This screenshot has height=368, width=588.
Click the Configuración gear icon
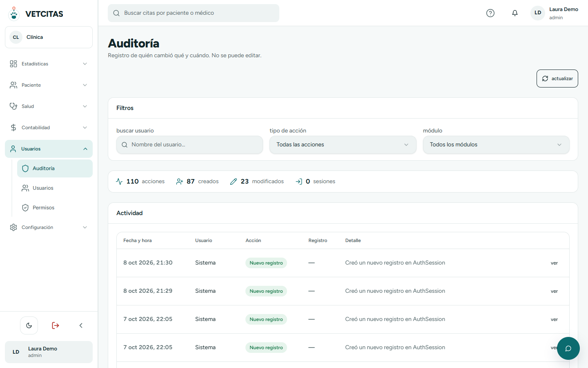tap(13, 227)
